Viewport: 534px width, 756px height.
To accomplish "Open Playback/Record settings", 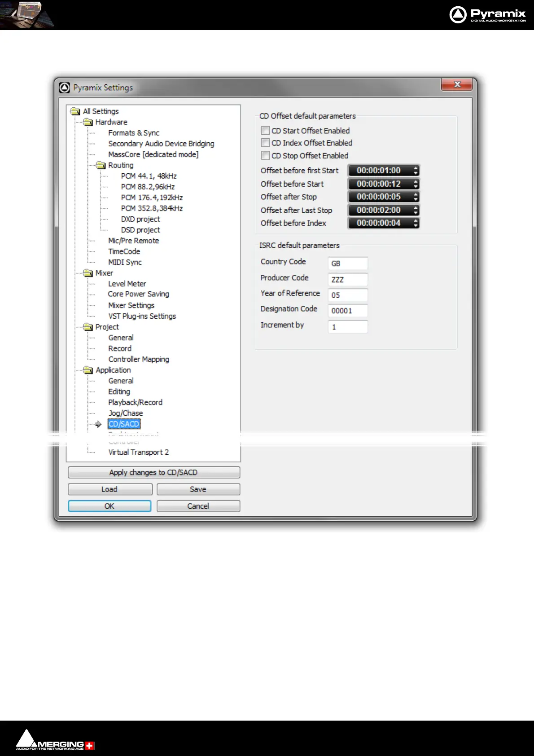I will click(x=135, y=402).
